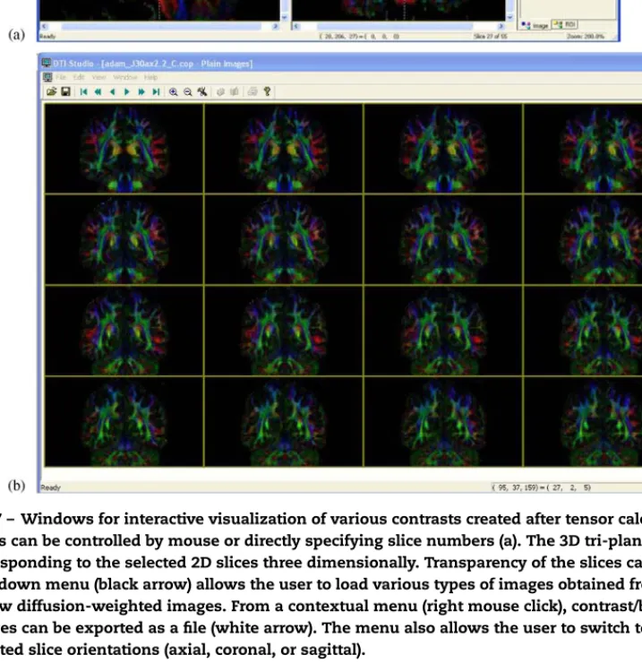Click the '( 95, 37, 159)' coordinate readout
Image resolution: width=642 pixels, height=672 pixels.
(516, 487)
